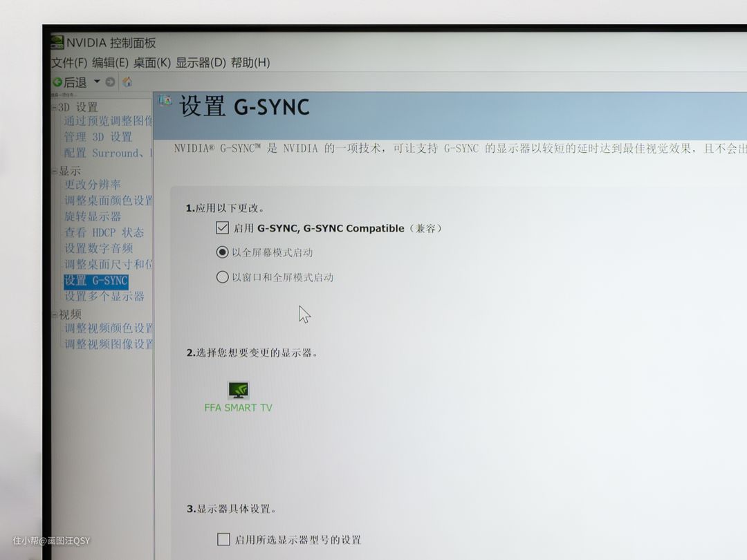Click the 后退 button label
747x560 pixels.
coord(75,82)
